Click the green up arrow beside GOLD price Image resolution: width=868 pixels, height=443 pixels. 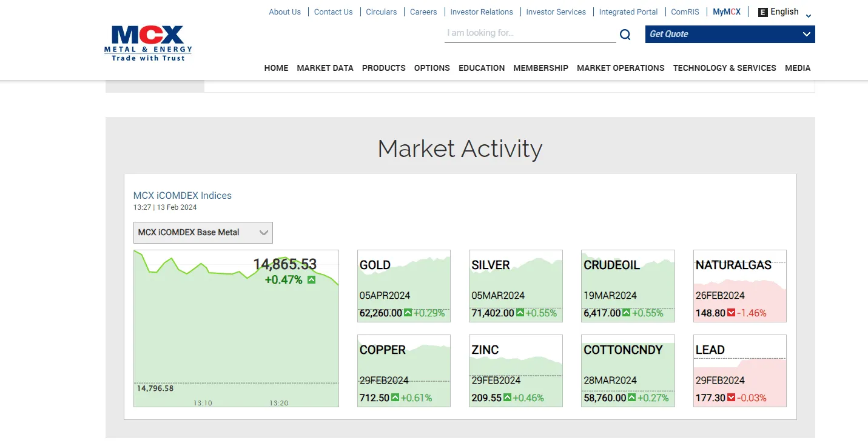(x=408, y=313)
